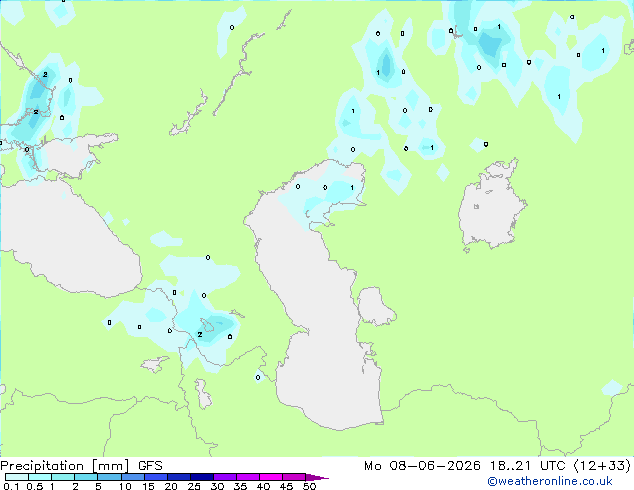Click the '50' legend scale label
Viewport: 634px width, 490px height.
tap(309, 486)
